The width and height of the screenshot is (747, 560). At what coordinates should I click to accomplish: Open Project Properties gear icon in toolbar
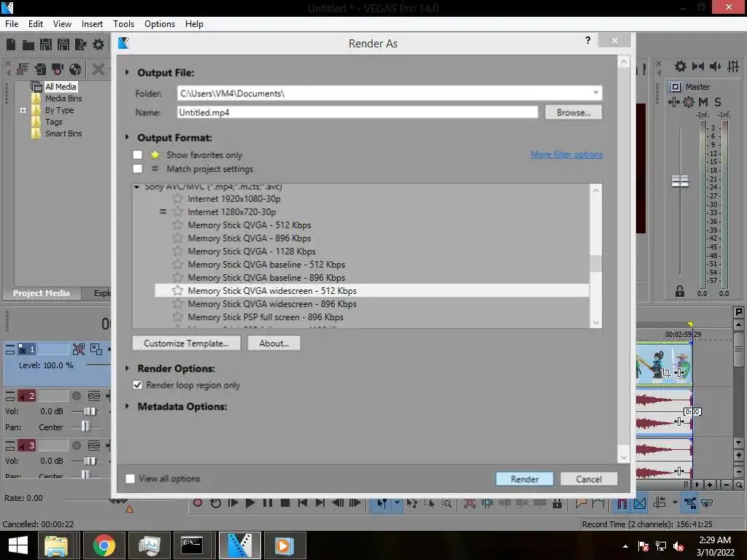pos(98,44)
